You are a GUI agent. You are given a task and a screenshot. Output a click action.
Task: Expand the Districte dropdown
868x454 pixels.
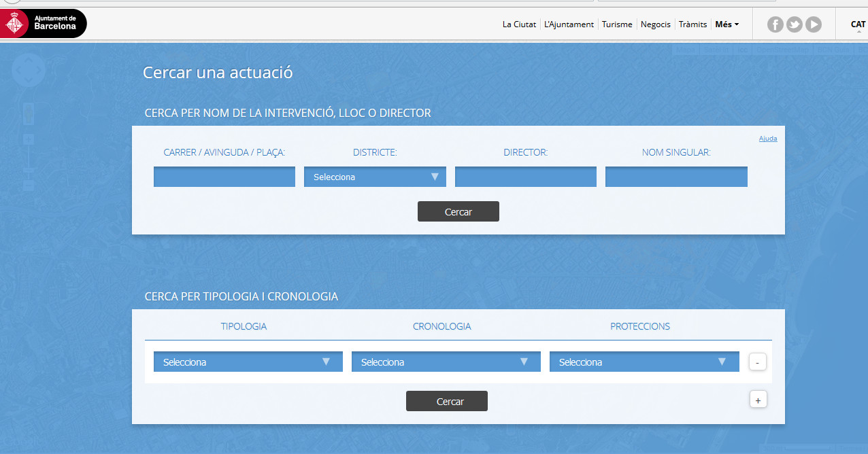pyautogui.click(x=375, y=177)
